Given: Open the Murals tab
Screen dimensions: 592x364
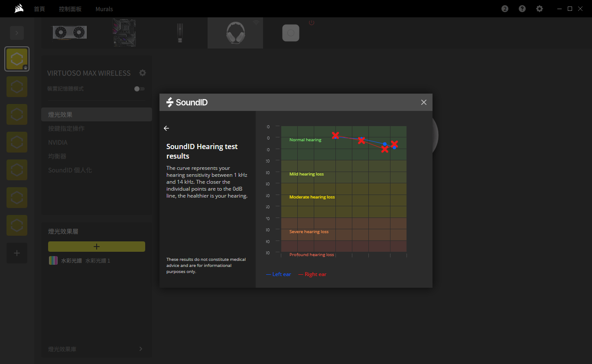Looking at the screenshot, I should pos(104,9).
